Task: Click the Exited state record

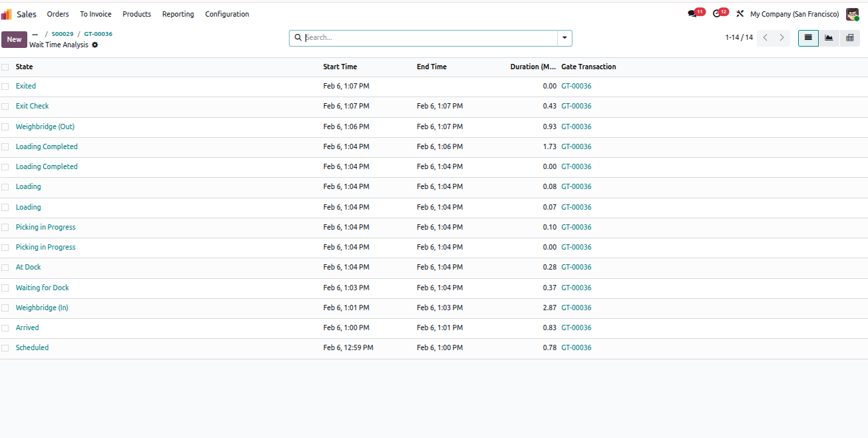Action: point(26,87)
